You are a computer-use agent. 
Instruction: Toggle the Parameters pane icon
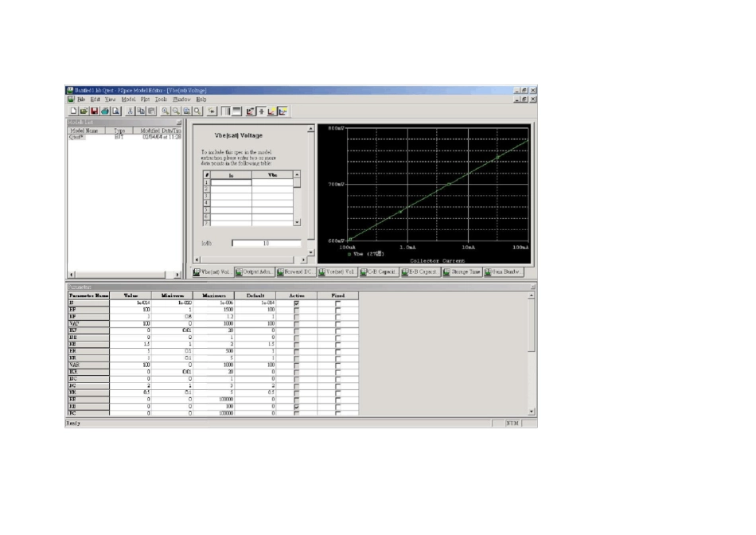click(x=236, y=111)
